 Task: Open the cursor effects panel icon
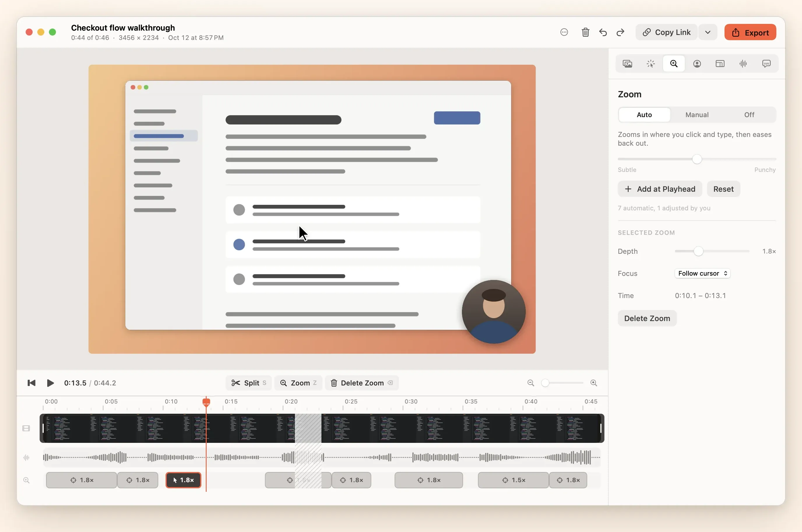(x=650, y=64)
